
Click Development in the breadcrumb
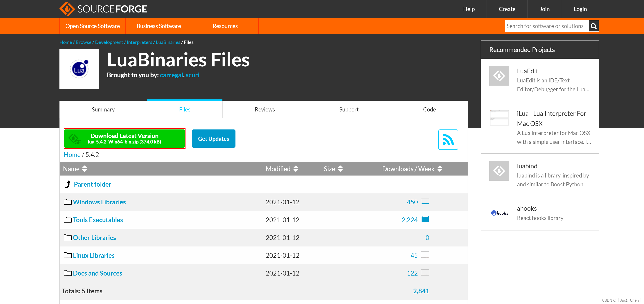click(x=109, y=42)
